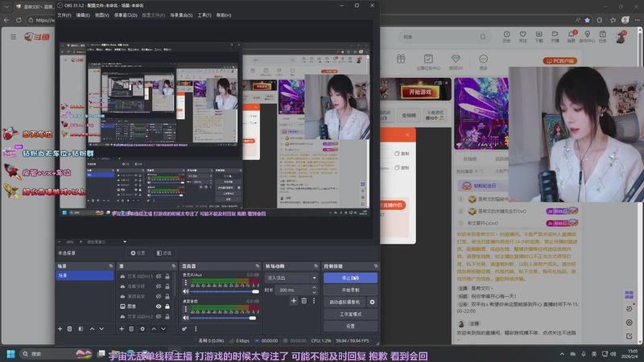Enable 工作室模式 studio mode
The width and height of the screenshot is (644, 362).
[350, 314]
